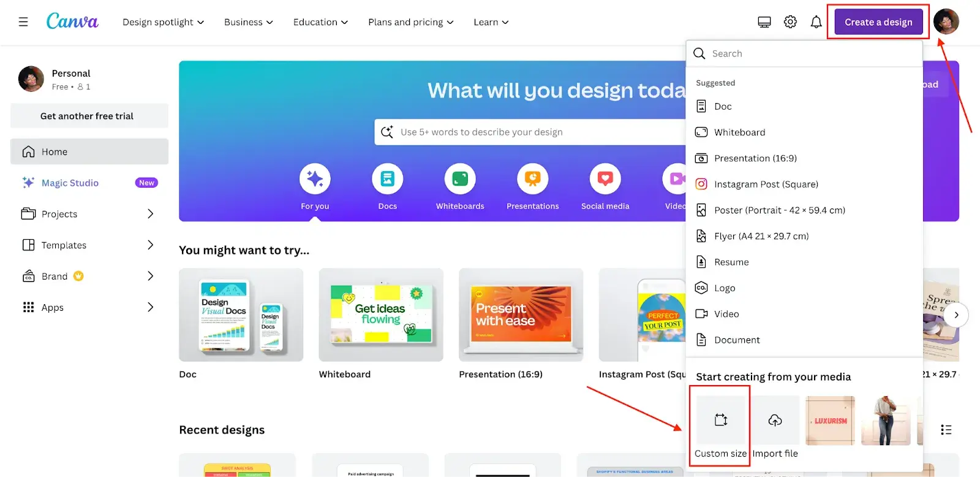Select the Docs category icon
The width and height of the screenshot is (980, 477).
pyautogui.click(x=387, y=179)
